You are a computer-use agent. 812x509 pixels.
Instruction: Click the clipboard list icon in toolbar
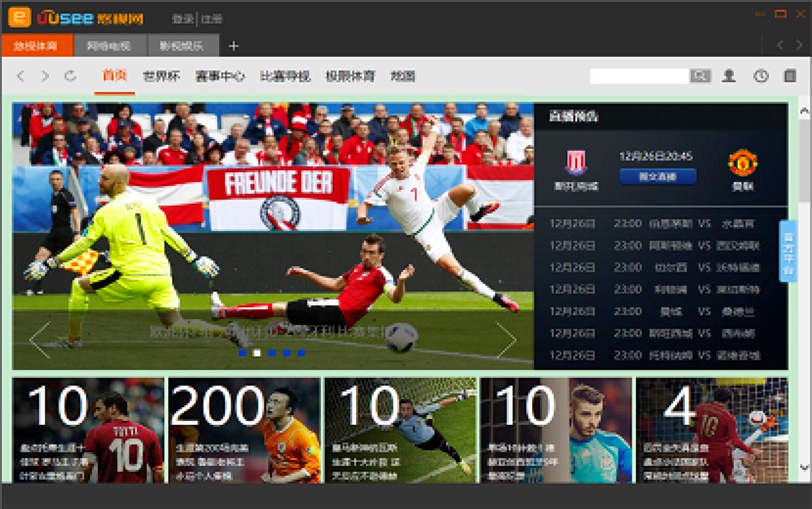point(789,76)
